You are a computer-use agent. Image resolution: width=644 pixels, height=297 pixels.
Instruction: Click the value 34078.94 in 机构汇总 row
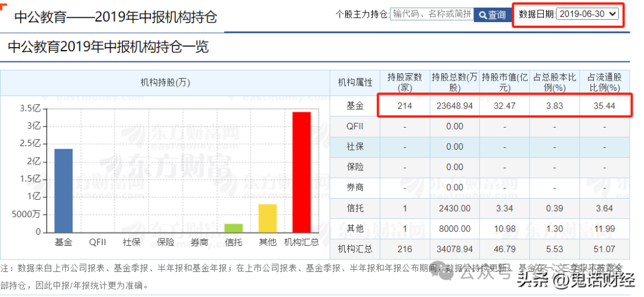point(454,249)
